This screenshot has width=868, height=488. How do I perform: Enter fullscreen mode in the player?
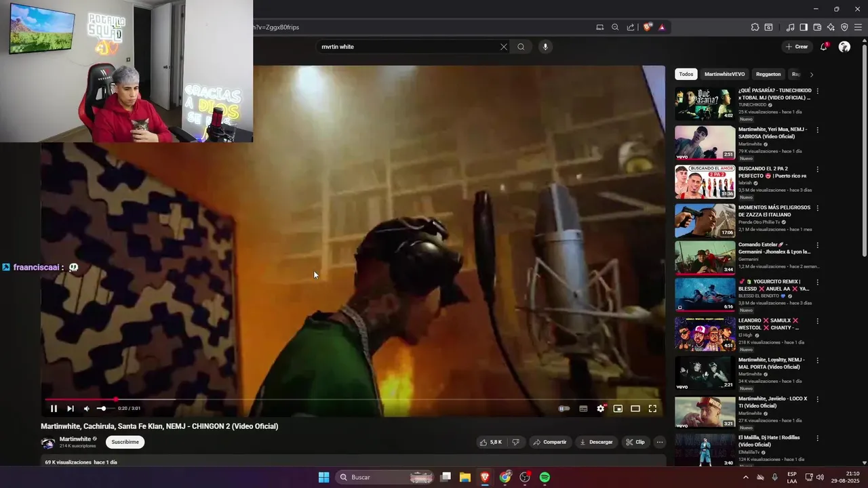[x=652, y=409]
